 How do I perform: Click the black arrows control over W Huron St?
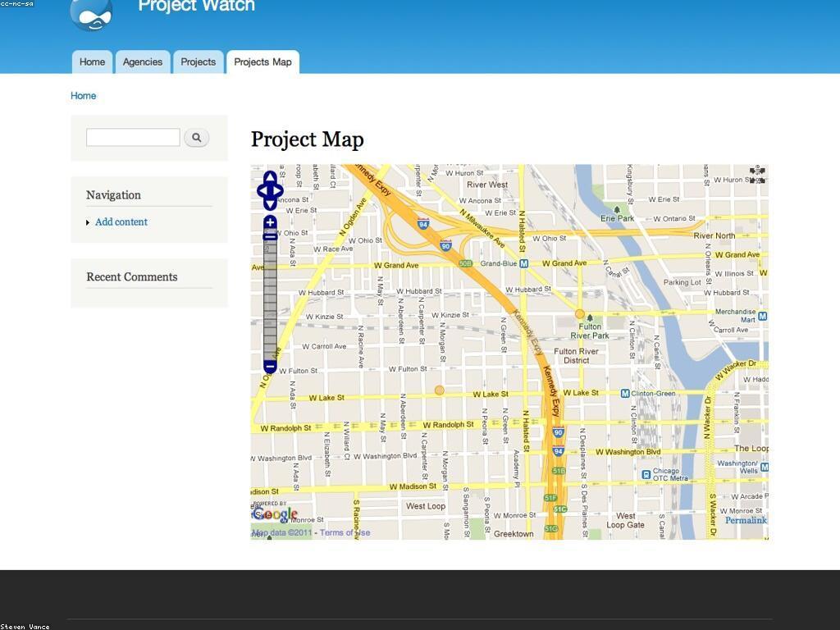(x=757, y=176)
